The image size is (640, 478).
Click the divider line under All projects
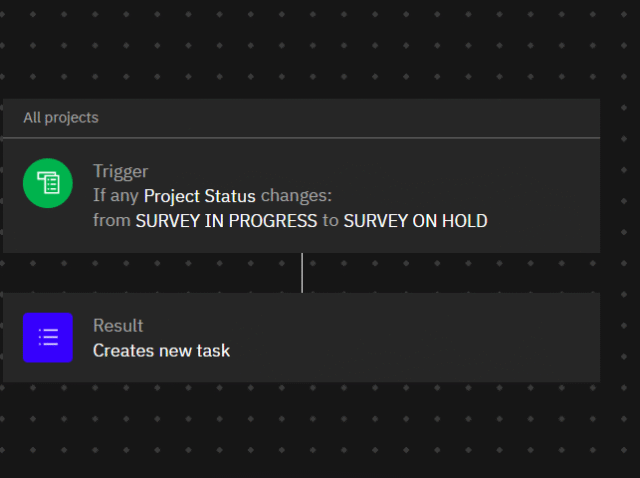click(300, 138)
